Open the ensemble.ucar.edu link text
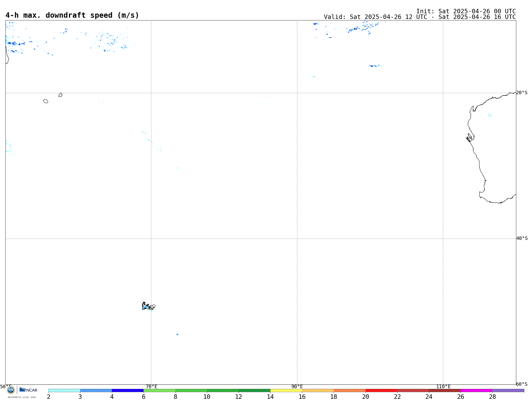This screenshot has width=532, height=400. click(22, 397)
